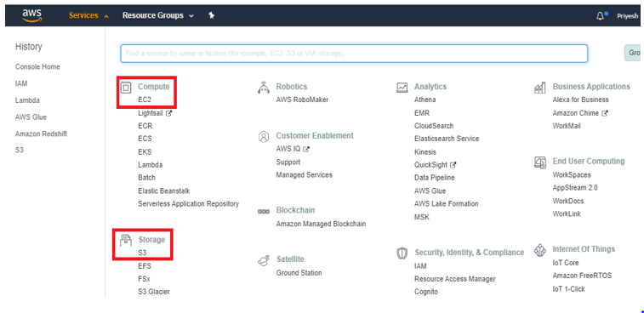Image resolution: width=644 pixels, height=313 pixels.
Task: Click the AWS logo
Action: coord(32,15)
